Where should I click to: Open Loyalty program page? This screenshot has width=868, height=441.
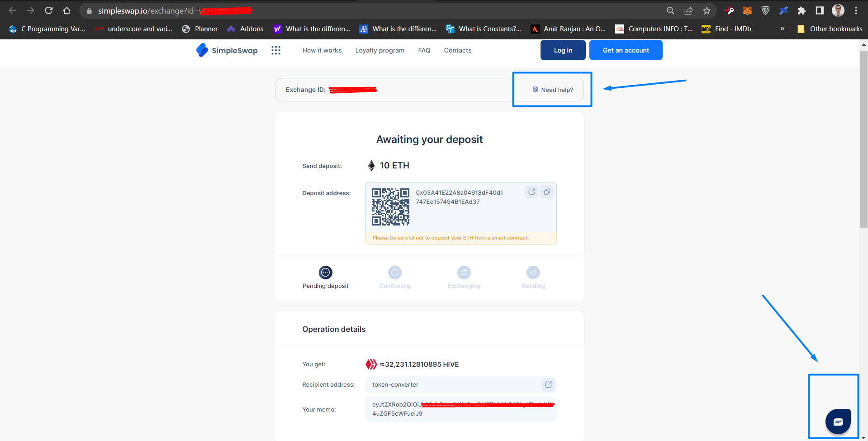(380, 50)
